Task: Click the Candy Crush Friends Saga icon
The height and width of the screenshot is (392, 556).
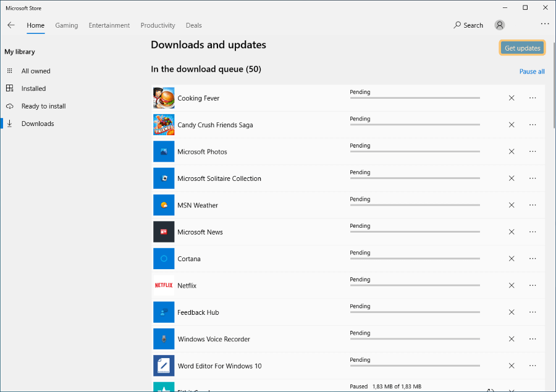Action: tap(164, 125)
